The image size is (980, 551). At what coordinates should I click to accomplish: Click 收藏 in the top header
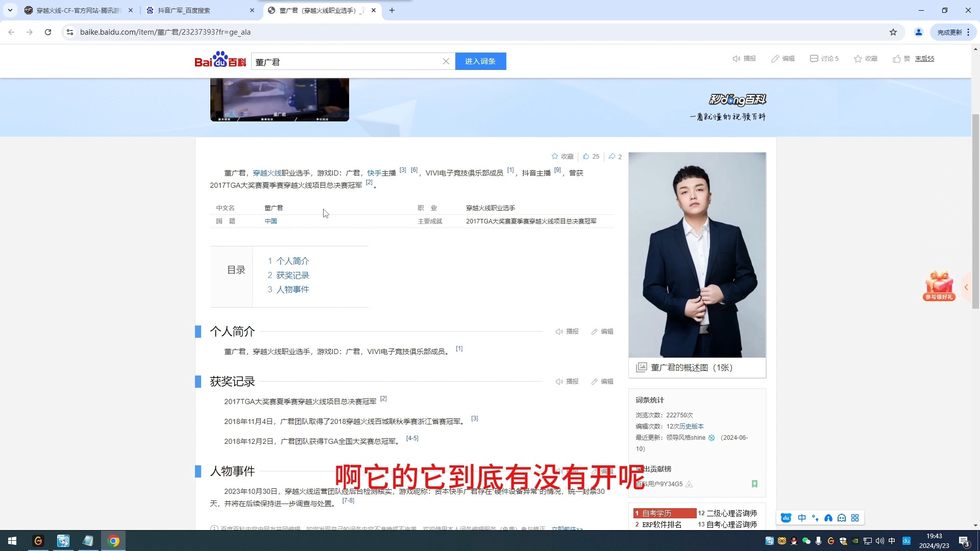[866, 59]
